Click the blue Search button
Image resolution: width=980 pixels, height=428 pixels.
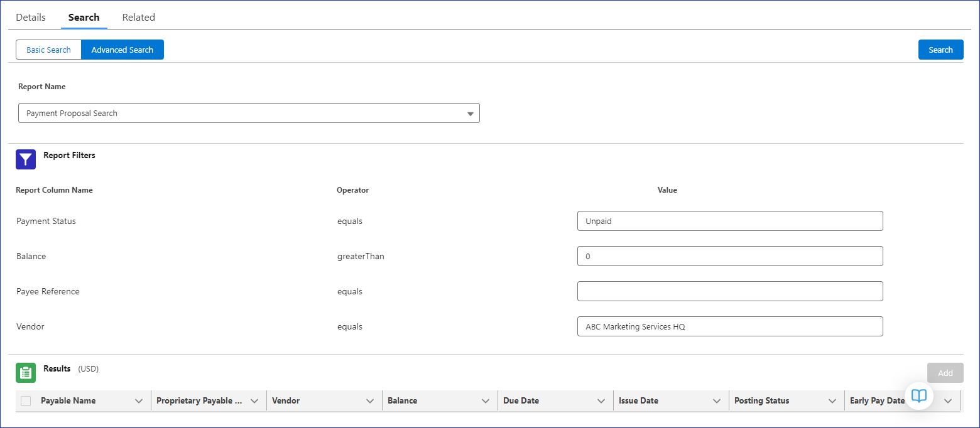coord(941,50)
